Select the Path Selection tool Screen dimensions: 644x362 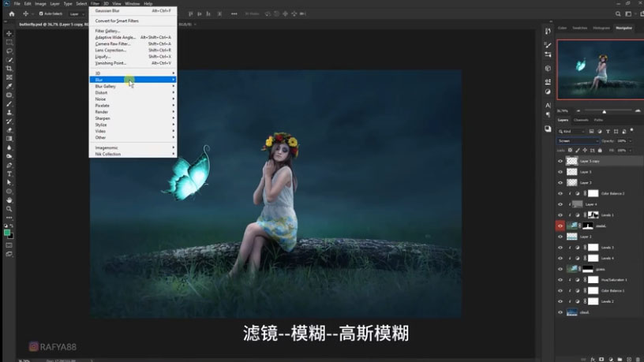tap(9, 183)
